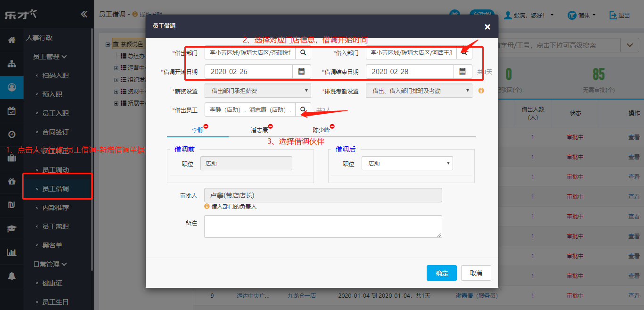Open the bell notifications sidebar icon
Viewport: 644px width, 310px height.
point(12,276)
